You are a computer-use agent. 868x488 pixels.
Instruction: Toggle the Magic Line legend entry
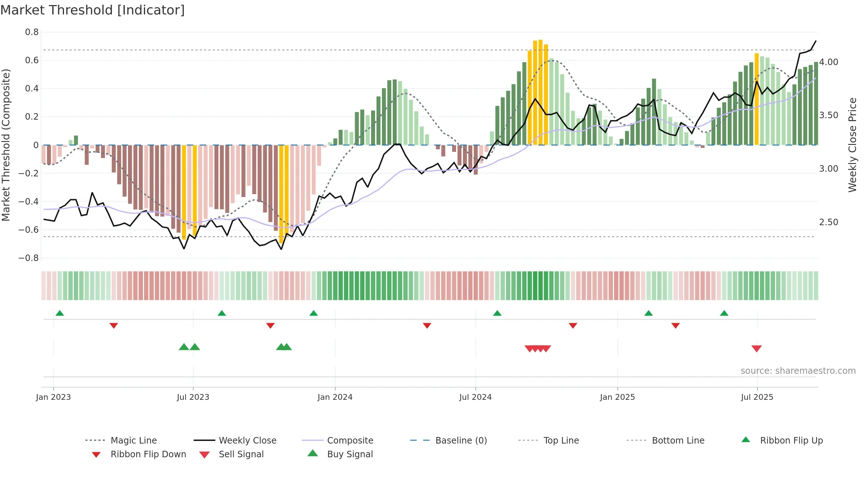[x=121, y=440]
